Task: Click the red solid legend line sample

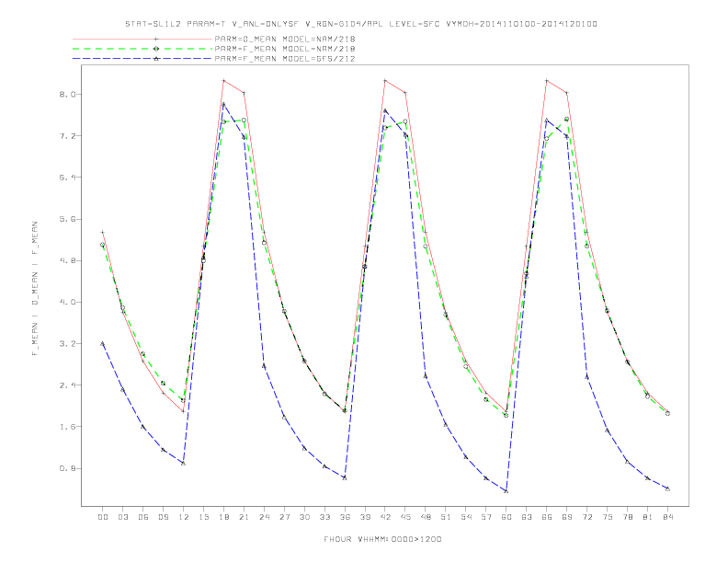Action: 142,39
